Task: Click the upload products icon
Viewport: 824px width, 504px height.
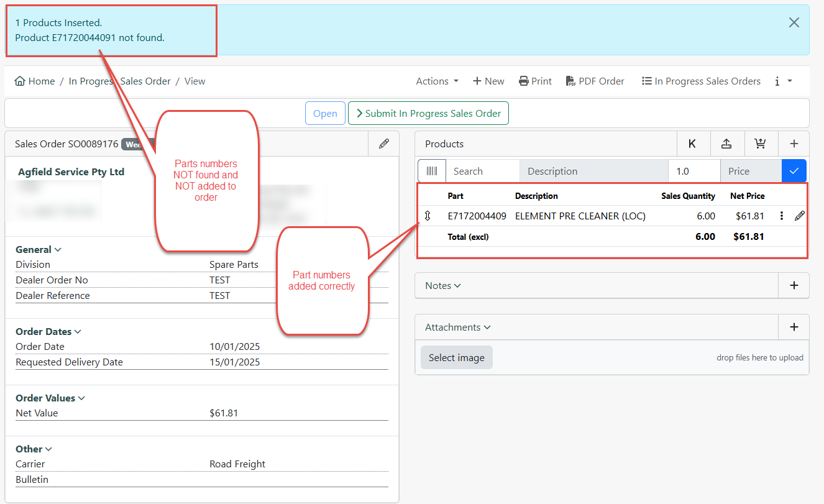Action: coord(727,144)
